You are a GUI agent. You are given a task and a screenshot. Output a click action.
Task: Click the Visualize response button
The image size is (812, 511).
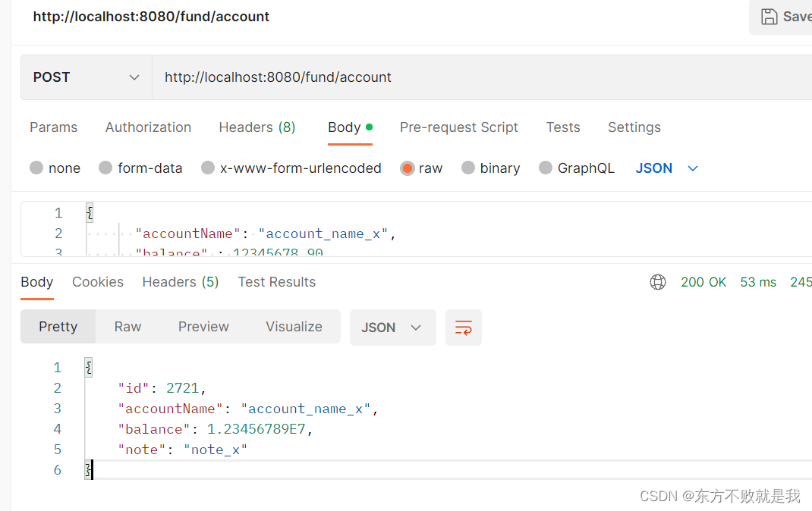click(x=294, y=327)
